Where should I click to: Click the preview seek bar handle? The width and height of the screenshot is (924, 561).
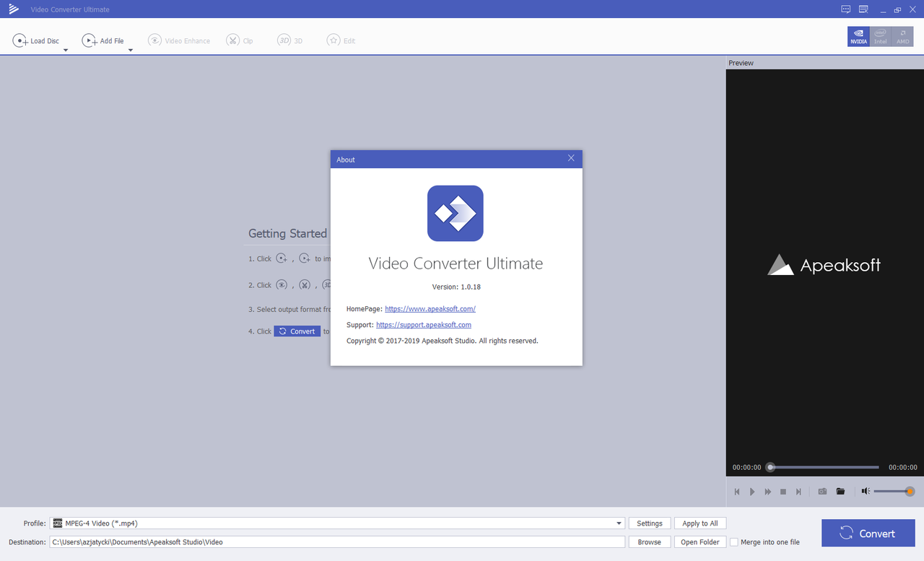click(x=770, y=467)
